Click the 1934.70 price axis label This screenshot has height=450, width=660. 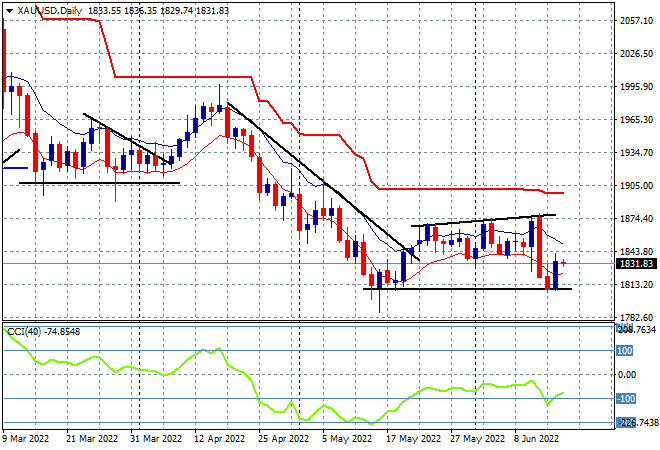pyautogui.click(x=636, y=152)
